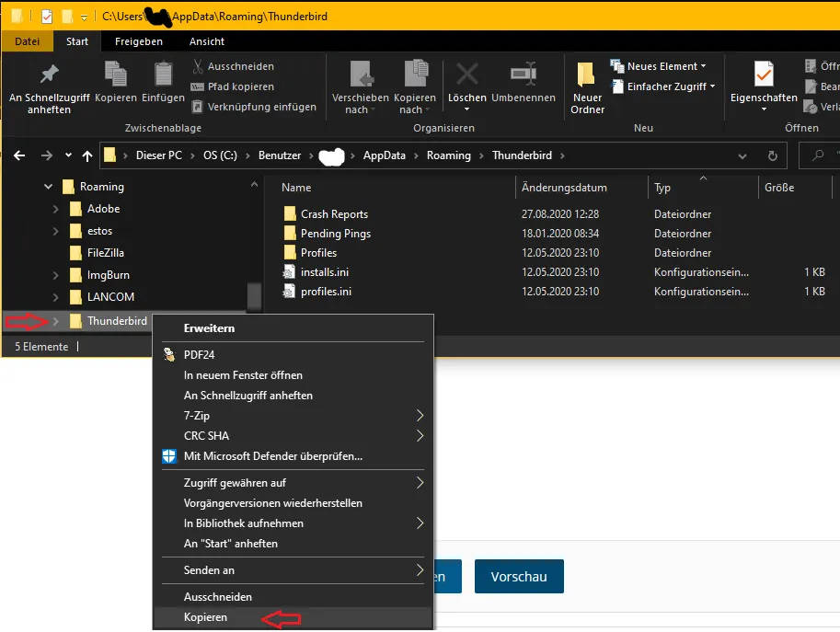Choose An Schnellzugriff anheften in context menu
The image size is (840, 632).
tap(293, 396)
